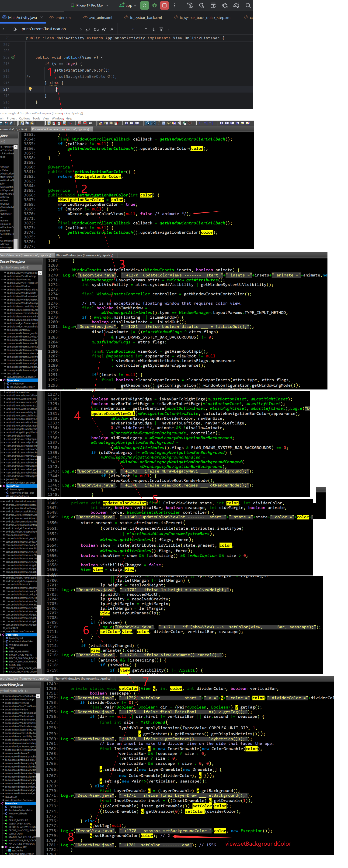This screenshot has height=868, width=348.
Task: Go to previous search occurrence arrow
Action: 146,29
